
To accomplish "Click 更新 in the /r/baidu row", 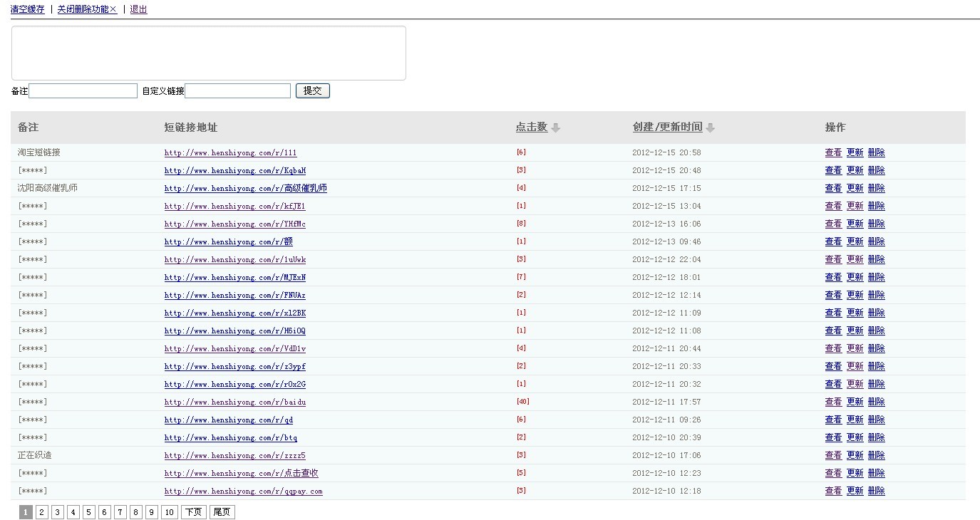I will pyautogui.click(x=855, y=402).
